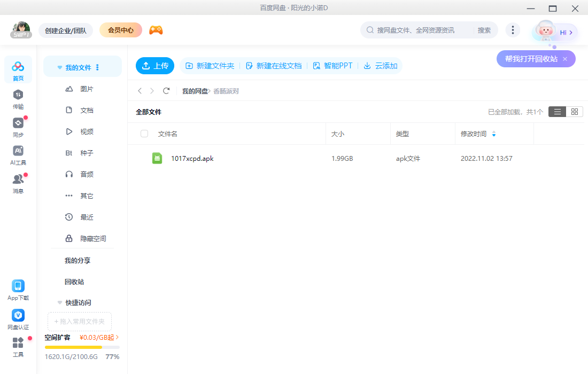Navigate to 我的网盘 in breadcrumb
Image resolution: width=588 pixels, height=374 pixels.
click(x=194, y=91)
